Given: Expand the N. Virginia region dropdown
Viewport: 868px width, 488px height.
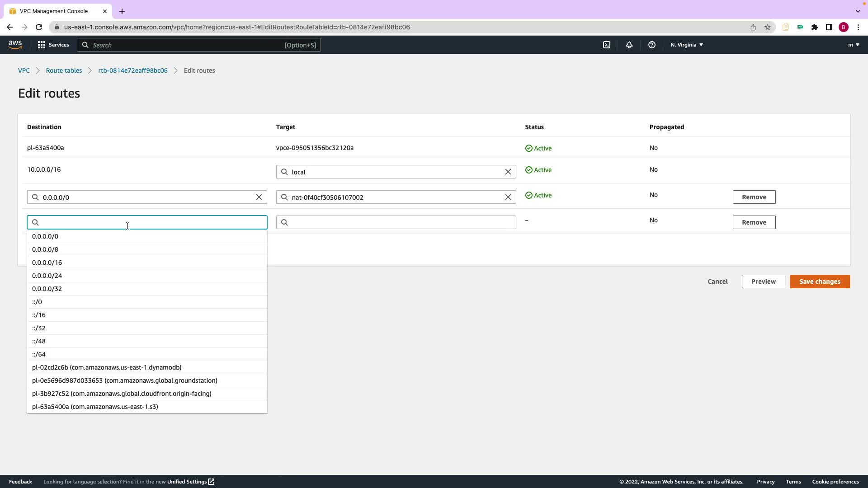Looking at the screenshot, I should [686, 45].
